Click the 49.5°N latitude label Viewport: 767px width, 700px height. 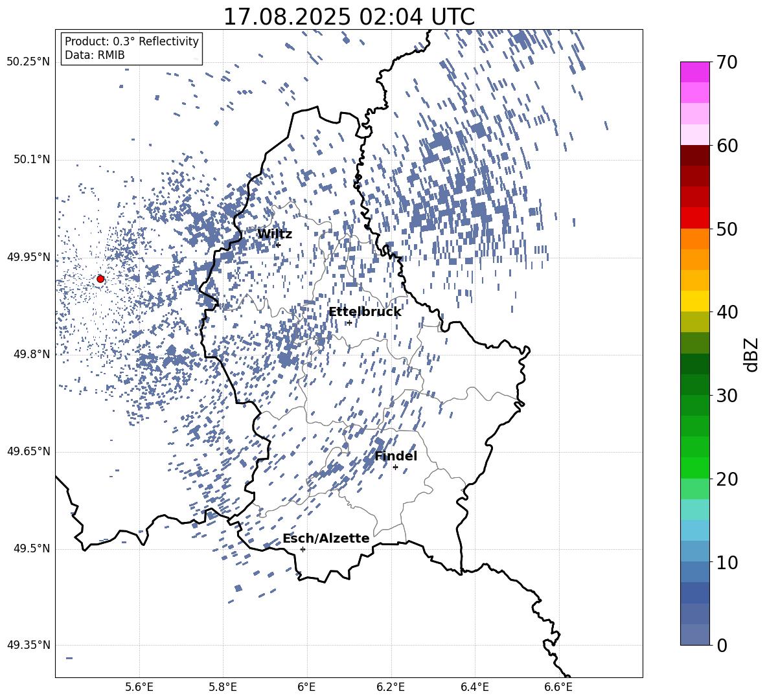(32, 548)
